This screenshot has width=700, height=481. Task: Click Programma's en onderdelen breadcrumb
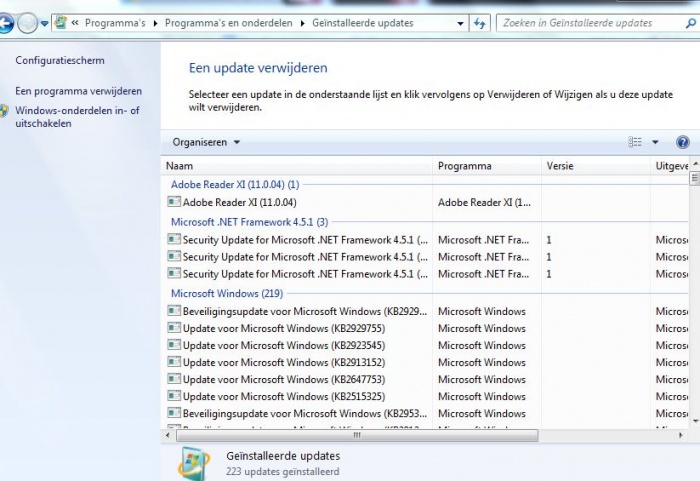click(229, 23)
